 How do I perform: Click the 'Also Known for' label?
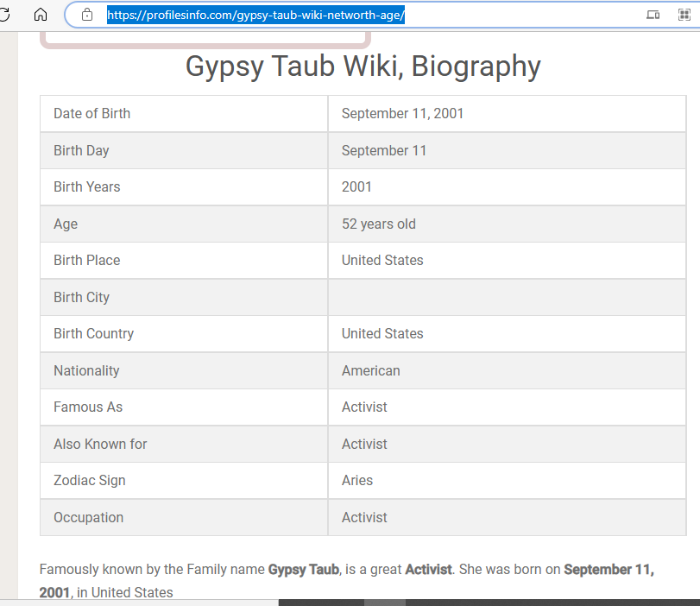(x=100, y=444)
